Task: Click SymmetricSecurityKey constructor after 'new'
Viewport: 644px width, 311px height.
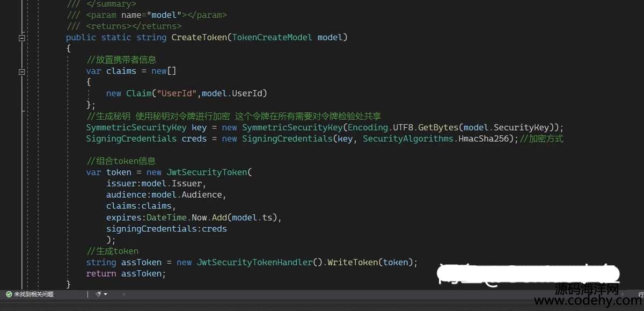Action: pyautogui.click(x=292, y=127)
